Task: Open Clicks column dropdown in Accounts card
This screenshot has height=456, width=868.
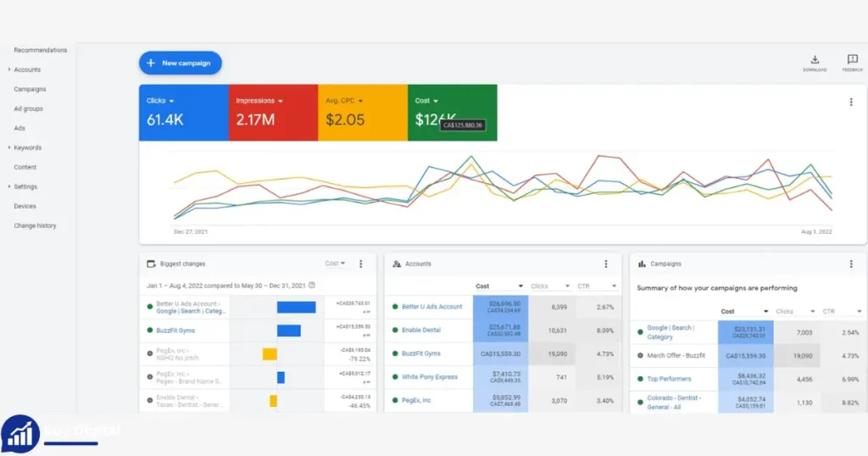Action: point(549,286)
